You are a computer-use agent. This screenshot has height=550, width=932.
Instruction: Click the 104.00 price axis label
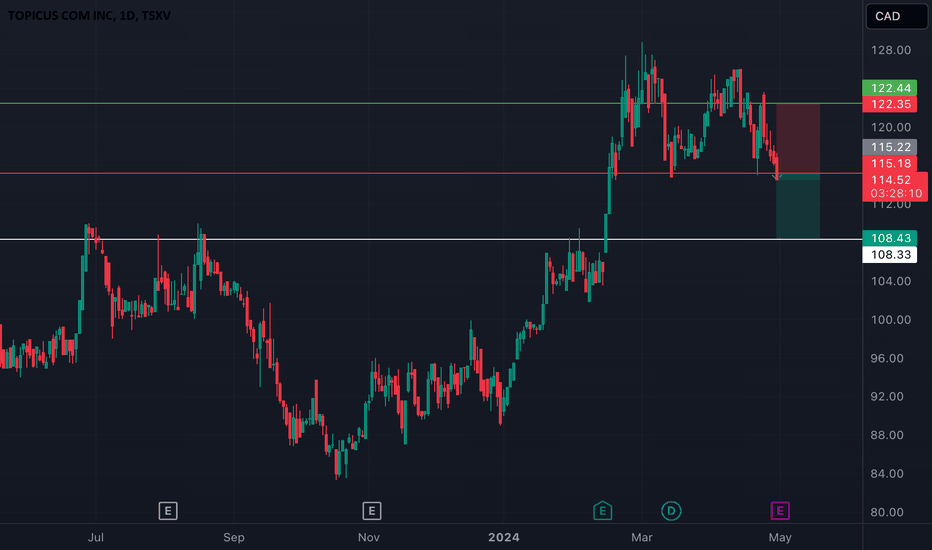[x=890, y=281]
